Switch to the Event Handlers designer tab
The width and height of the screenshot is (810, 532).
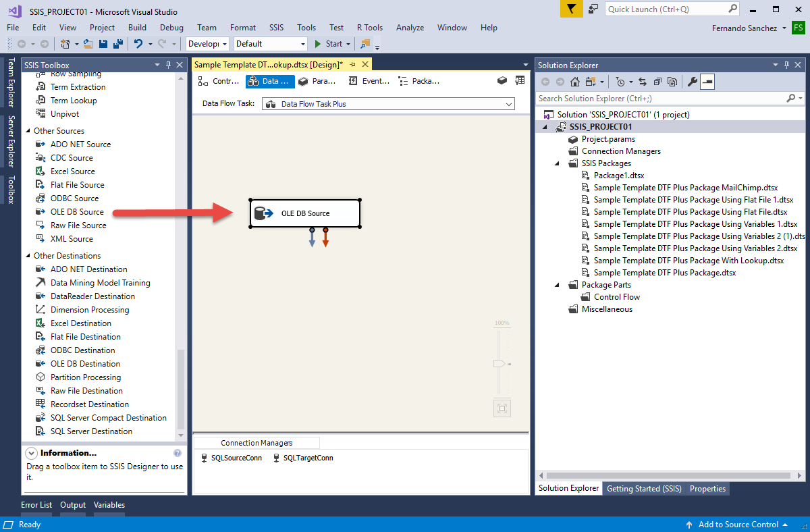pos(369,81)
